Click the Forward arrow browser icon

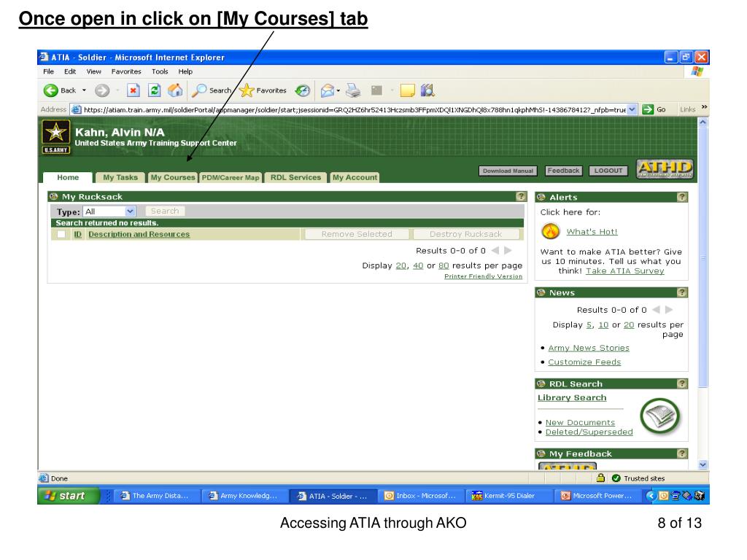(102, 90)
